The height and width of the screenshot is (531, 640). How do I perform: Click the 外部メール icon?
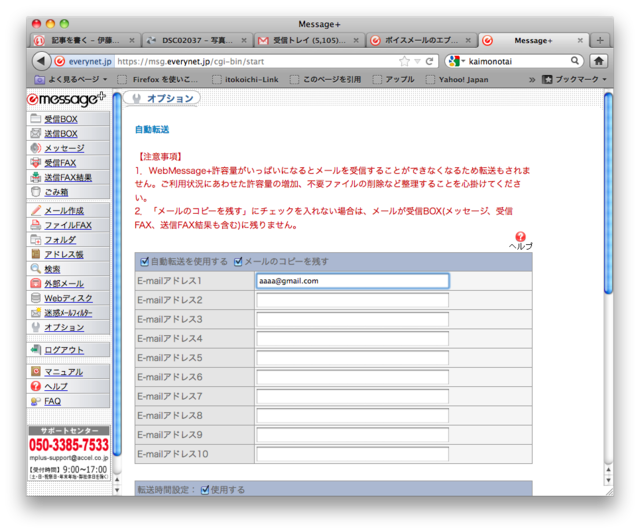pyautogui.click(x=36, y=283)
